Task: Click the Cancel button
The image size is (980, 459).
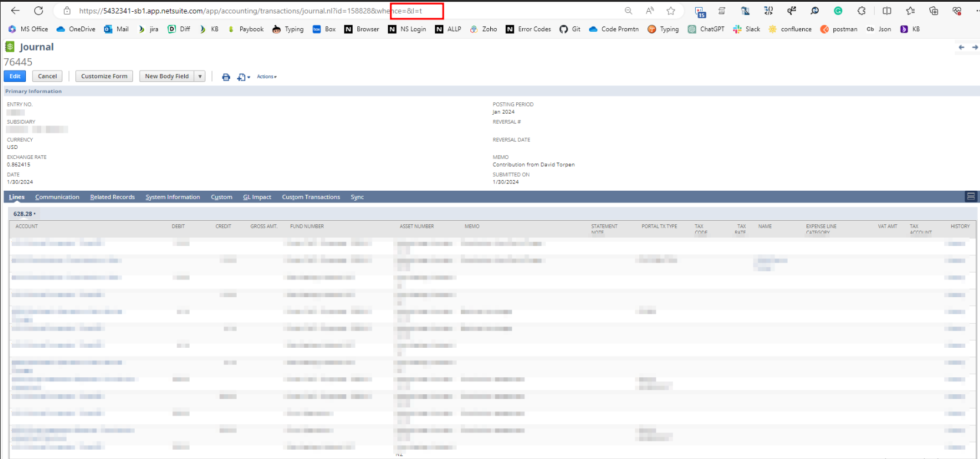Action: 47,76
